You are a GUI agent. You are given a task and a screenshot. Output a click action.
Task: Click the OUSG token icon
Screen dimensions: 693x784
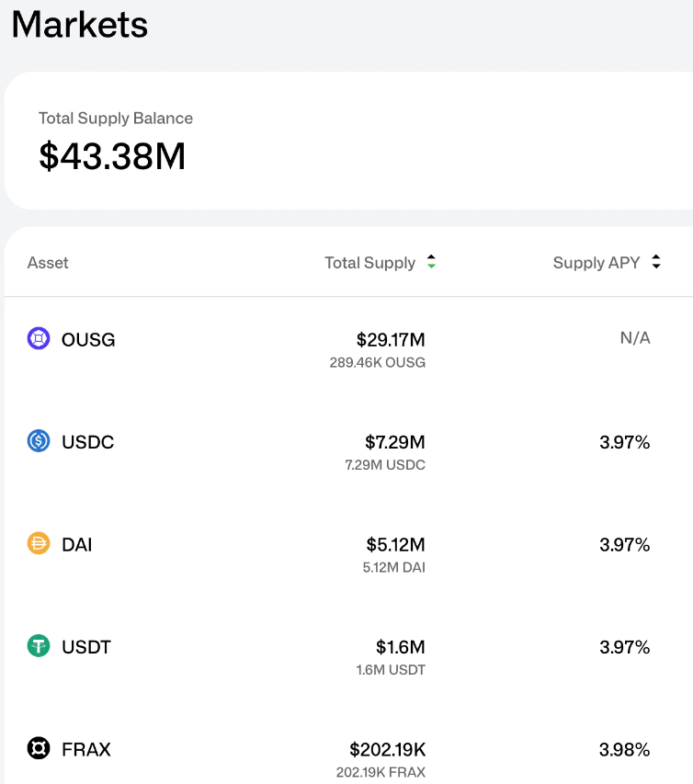tap(39, 339)
